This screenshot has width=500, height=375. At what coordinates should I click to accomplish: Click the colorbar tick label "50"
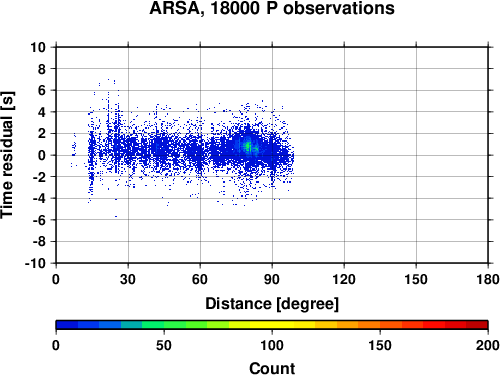tap(164, 345)
